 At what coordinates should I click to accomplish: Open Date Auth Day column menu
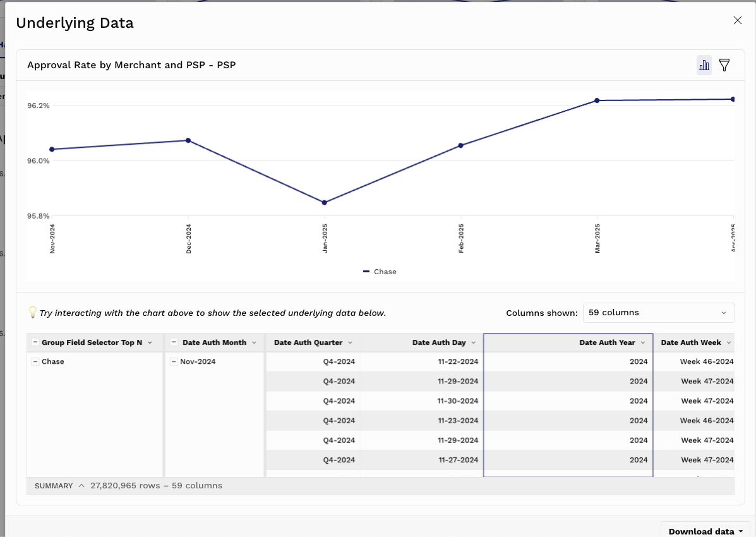coord(473,342)
